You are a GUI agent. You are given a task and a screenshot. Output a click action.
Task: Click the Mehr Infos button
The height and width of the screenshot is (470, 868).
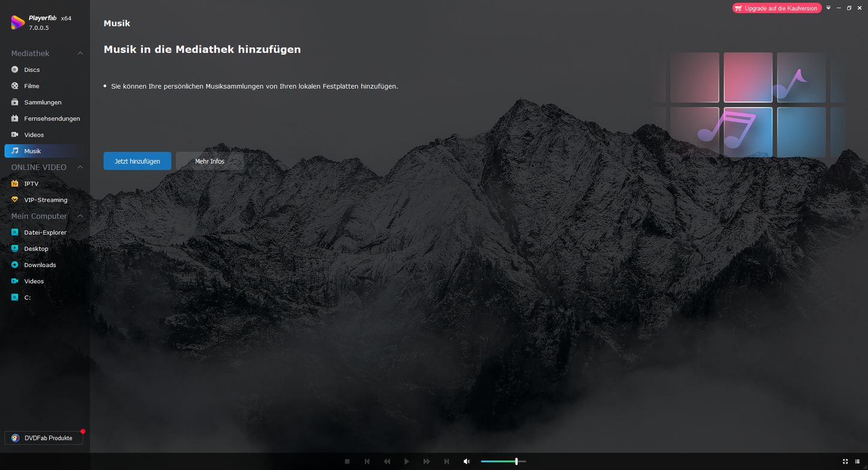pyautogui.click(x=210, y=161)
